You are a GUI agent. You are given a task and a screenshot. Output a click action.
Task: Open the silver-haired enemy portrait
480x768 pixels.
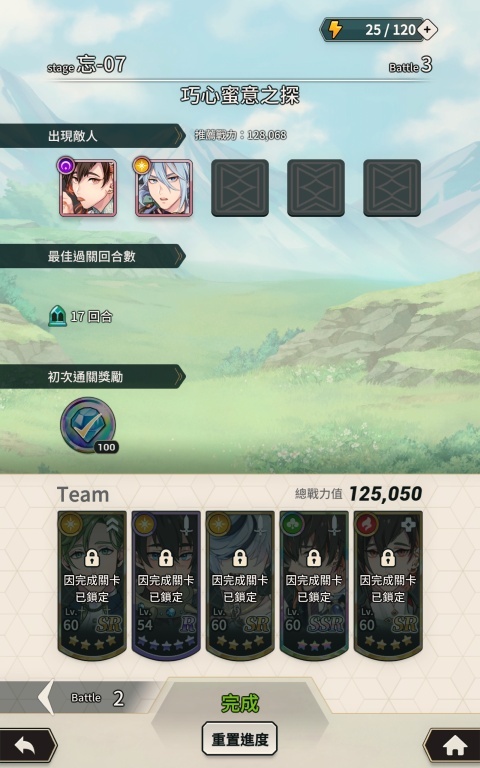tap(164, 188)
